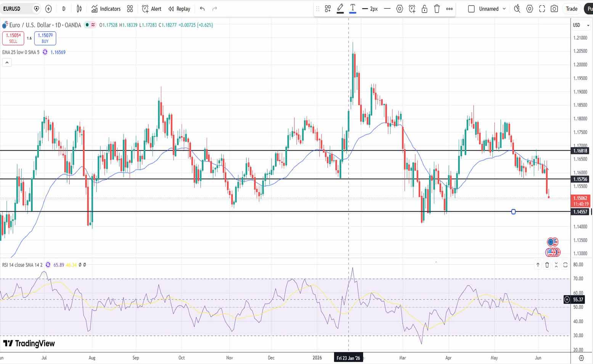Open more options on the drawing toolbar
This screenshot has height=364, width=593.
tap(450, 8)
